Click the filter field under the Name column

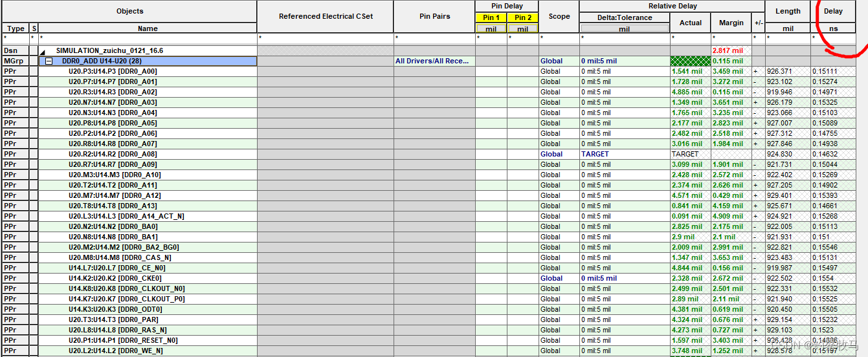pyautogui.click(x=148, y=39)
